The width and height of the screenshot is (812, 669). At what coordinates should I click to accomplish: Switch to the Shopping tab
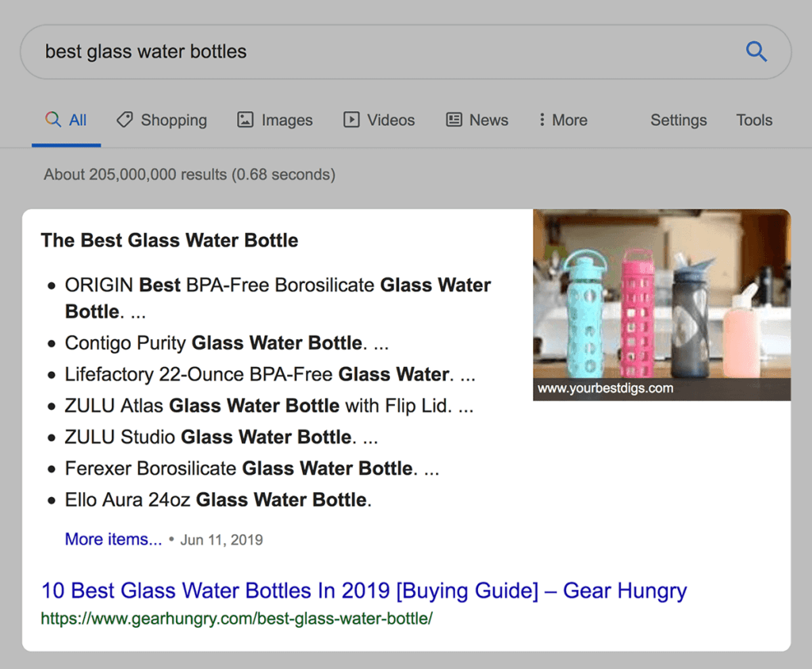click(173, 120)
